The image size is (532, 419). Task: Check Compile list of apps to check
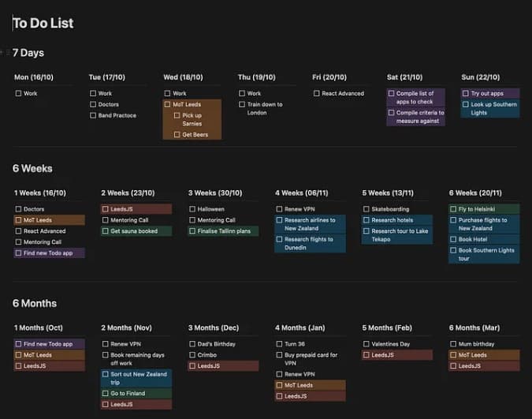click(391, 93)
